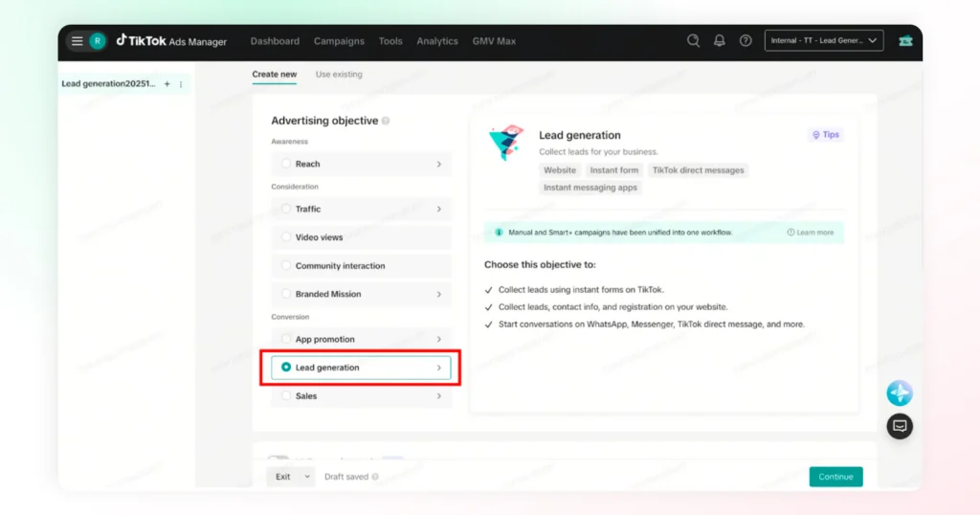Click the Lead generation illustration icon
Image resolution: width=980 pixels, height=515 pixels.
505,143
